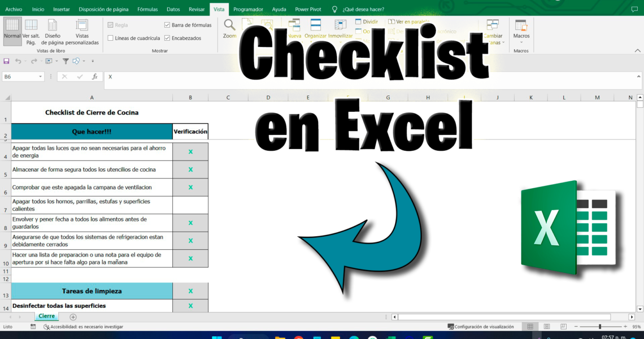The image size is (644, 339).
Task: Open the Zoom magnifier dialog
Action: (x=229, y=29)
